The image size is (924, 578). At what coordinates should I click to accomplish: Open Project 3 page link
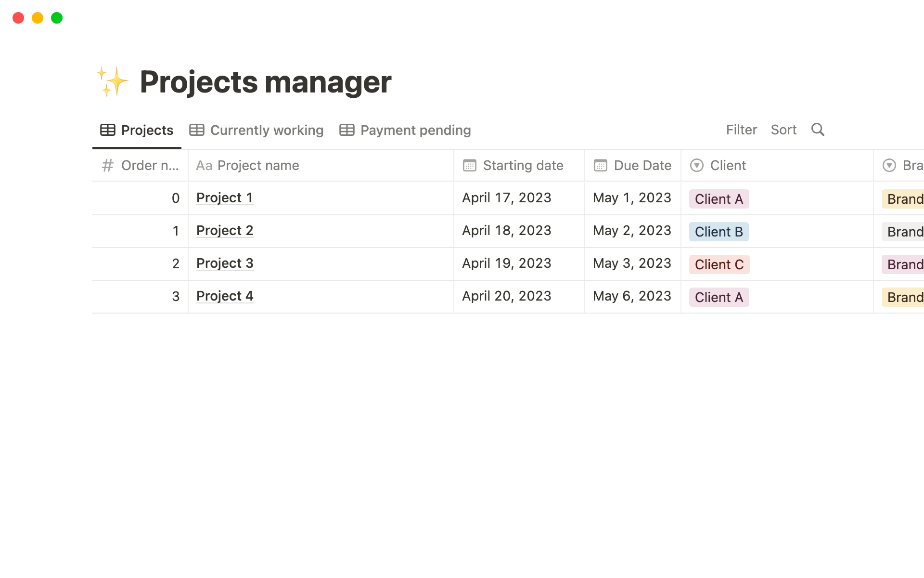[x=224, y=263]
